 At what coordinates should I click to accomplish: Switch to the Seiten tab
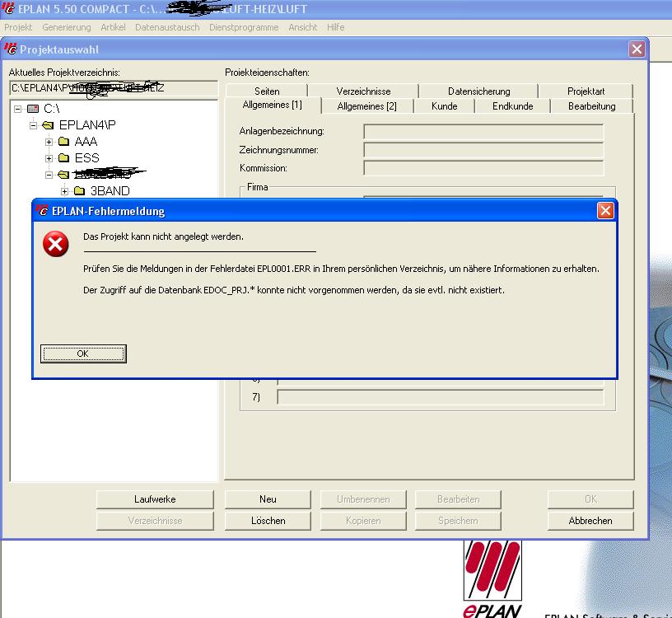coord(267,91)
